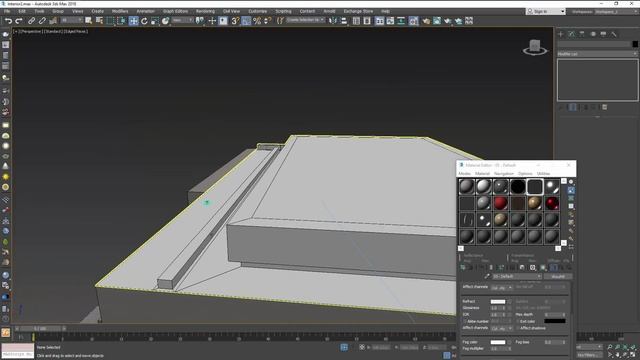
Task: Click the ViewCube in the viewport
Action: tap(535, 47)
